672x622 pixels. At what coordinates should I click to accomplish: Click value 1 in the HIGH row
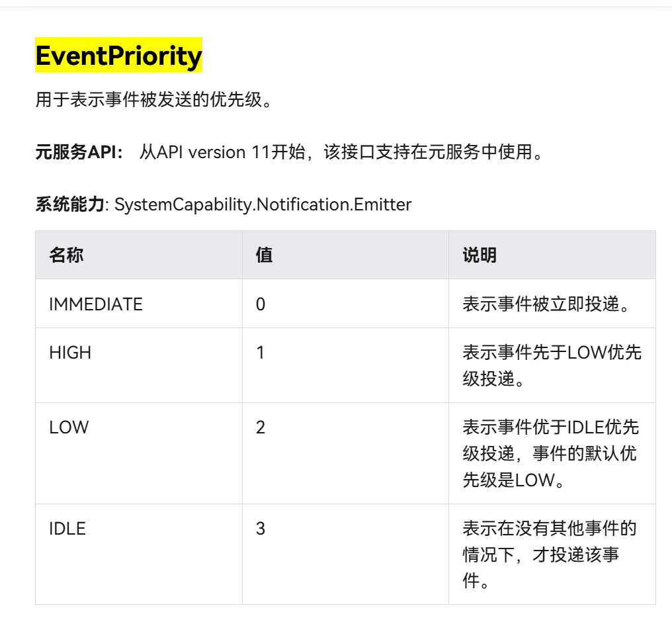pos(261,353)
